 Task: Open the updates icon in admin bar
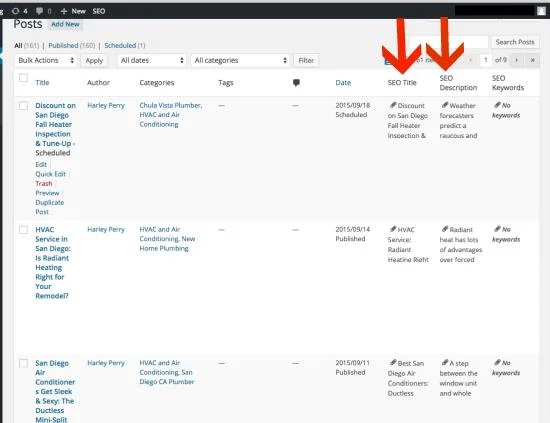pos(19,11)
